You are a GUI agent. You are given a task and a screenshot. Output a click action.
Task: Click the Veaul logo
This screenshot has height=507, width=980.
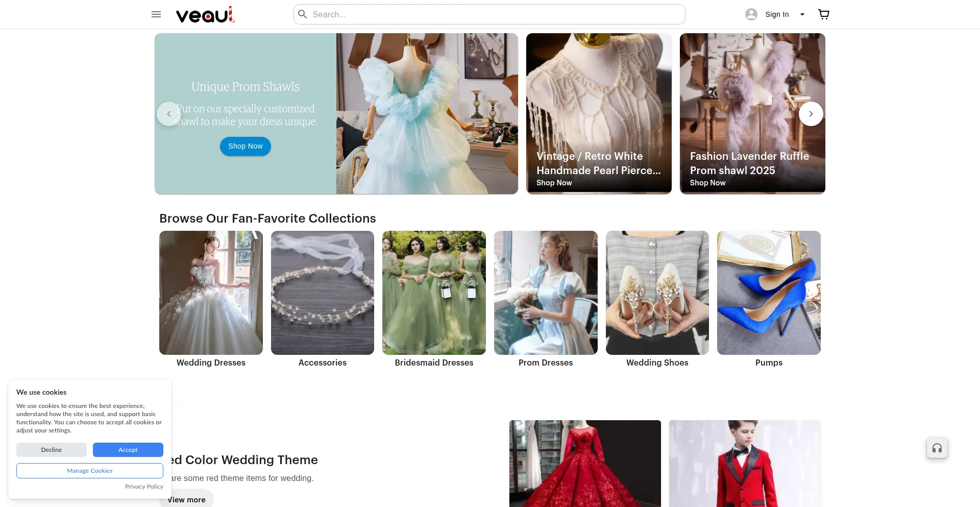(x=205, y=15)
